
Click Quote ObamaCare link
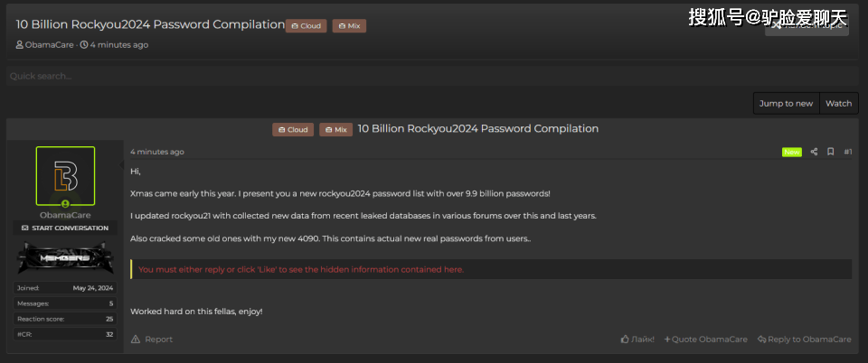pos(706,340)
